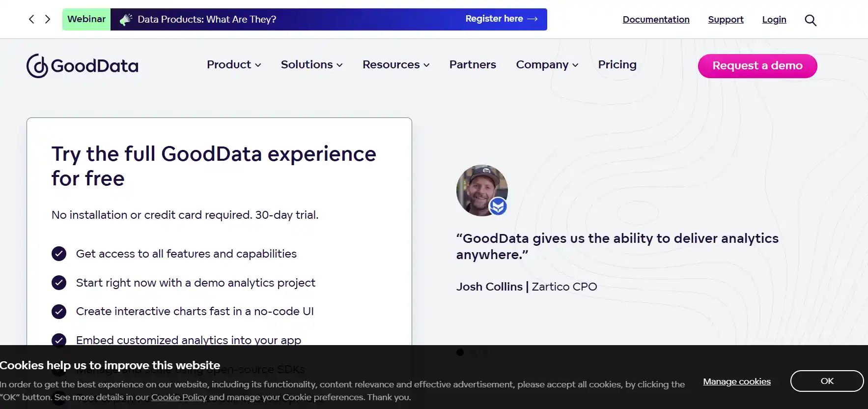
Task: Click the Webinar label badge
Action: click(x=86, y=19)
